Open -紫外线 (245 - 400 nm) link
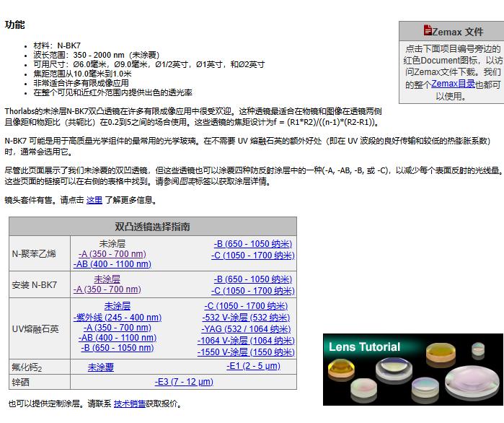This screenshot has height=423, width=504. pos(118,318)
